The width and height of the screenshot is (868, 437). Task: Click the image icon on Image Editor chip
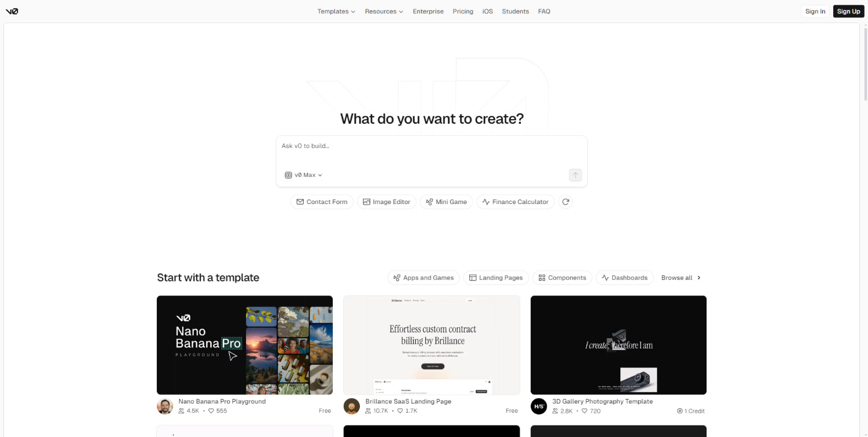tap(367, 202)
